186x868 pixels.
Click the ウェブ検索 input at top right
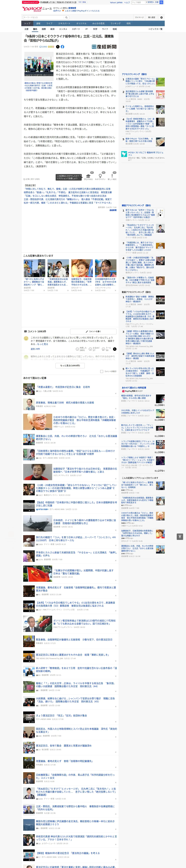pyautogui.click(x=138, y=2)
